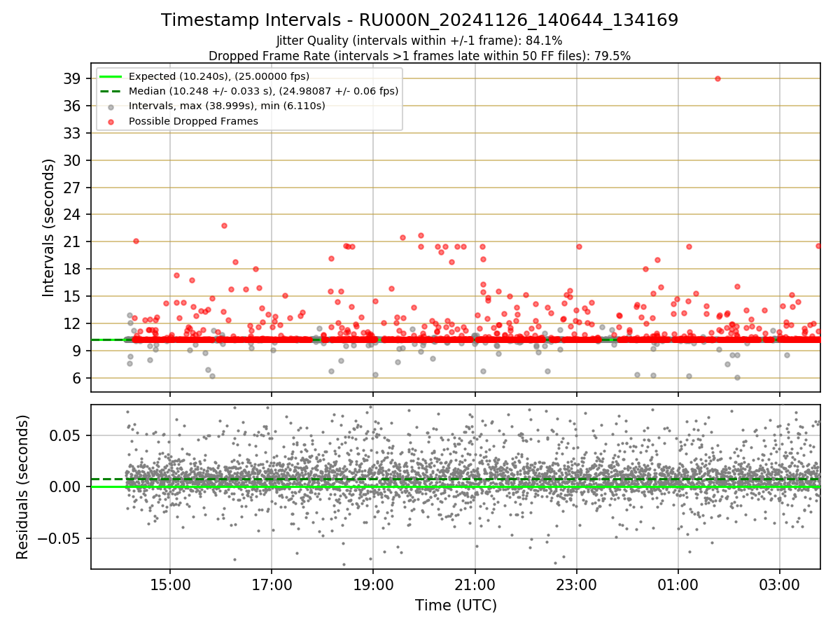Viewport: 840px width, 630px height.
Task: Click the legend entry starting "Median (10.248 +/- 0.033 s)"
Action: click(x=263, y=91)
